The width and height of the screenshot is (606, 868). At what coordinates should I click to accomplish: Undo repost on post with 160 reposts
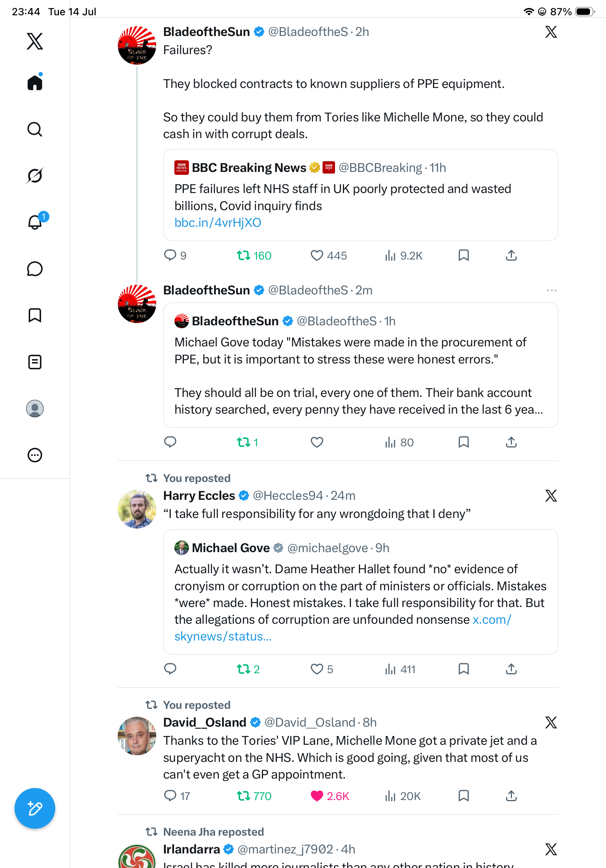click(x=243, y=256)
